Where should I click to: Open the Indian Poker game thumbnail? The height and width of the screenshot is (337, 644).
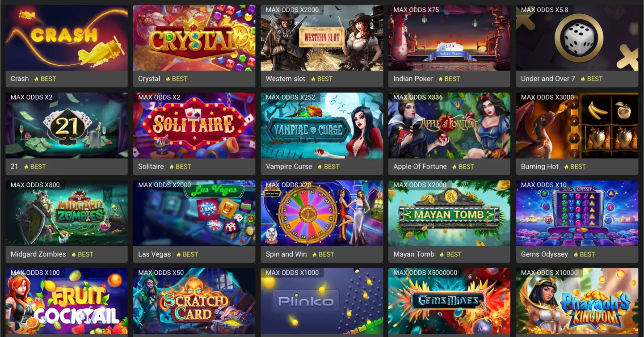click(449, 38)
